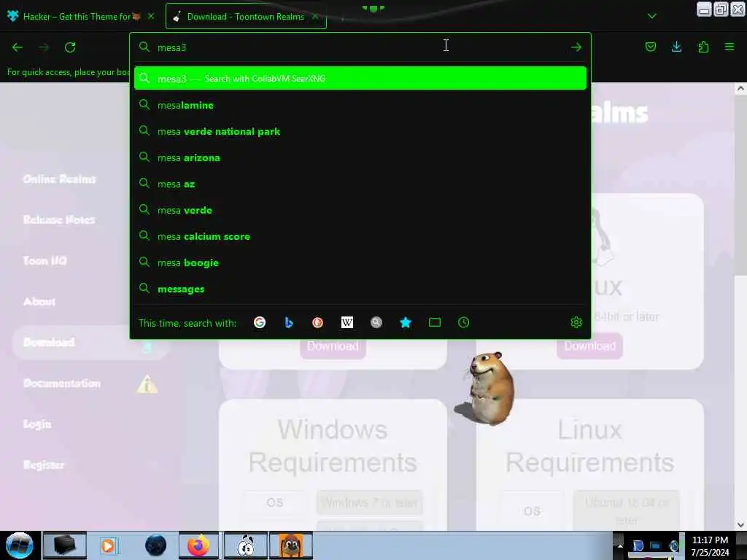
Task: Select the Download - Toontown Realms tab
Action: point(246,16)
